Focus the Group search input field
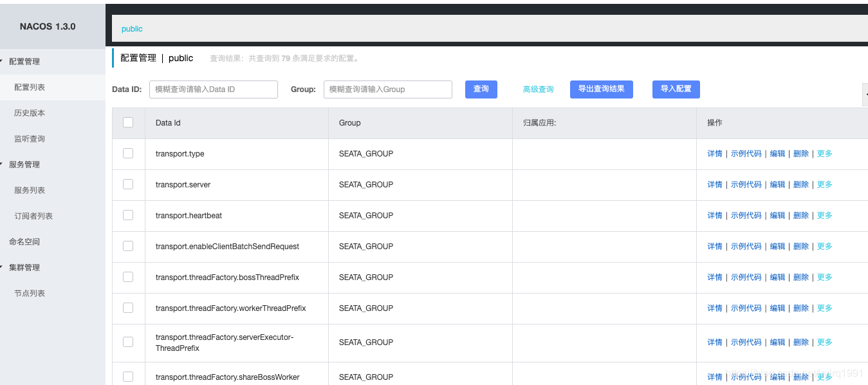Image resolution: width=868 pixels, height=385 pixels. tap(388, 89)
